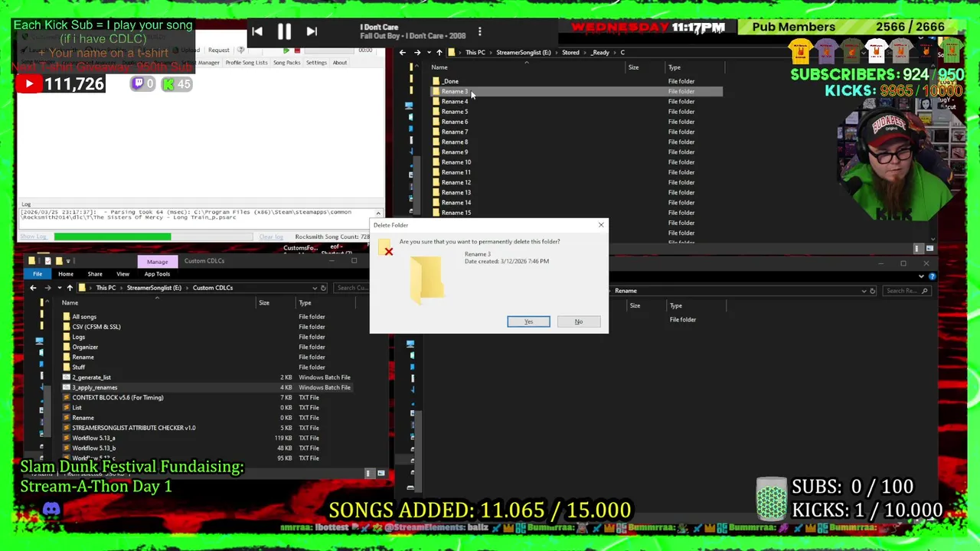The width and height of the screenshot is (980, 551).
Task: Click the Clear log link
Action: coord(271,236)
